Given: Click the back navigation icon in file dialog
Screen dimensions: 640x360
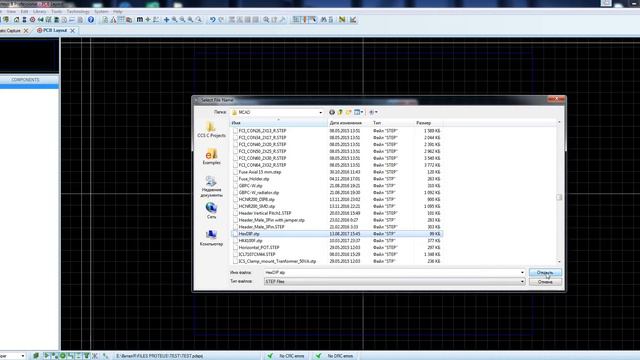Looking at the screenshot, I should 332,112.
